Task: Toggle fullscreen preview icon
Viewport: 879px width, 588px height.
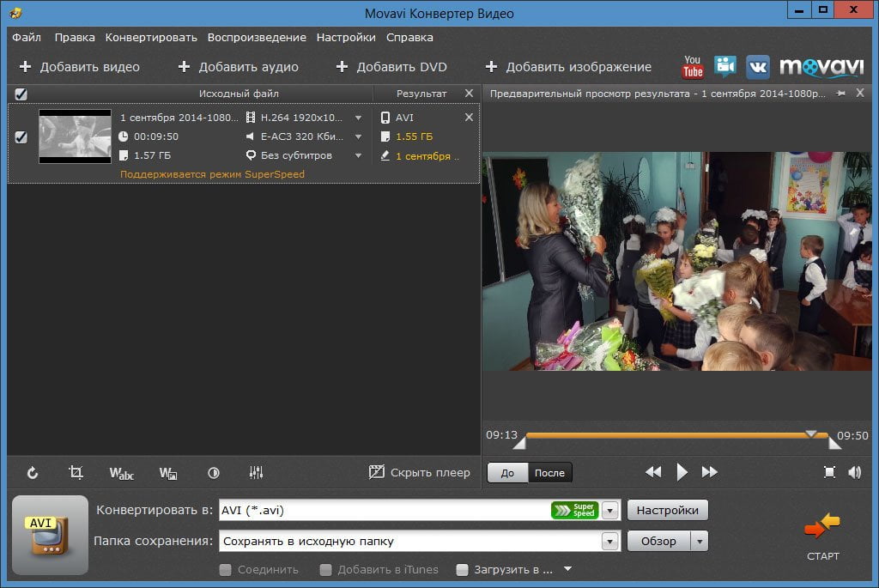Action: click(x=830, y=472)
